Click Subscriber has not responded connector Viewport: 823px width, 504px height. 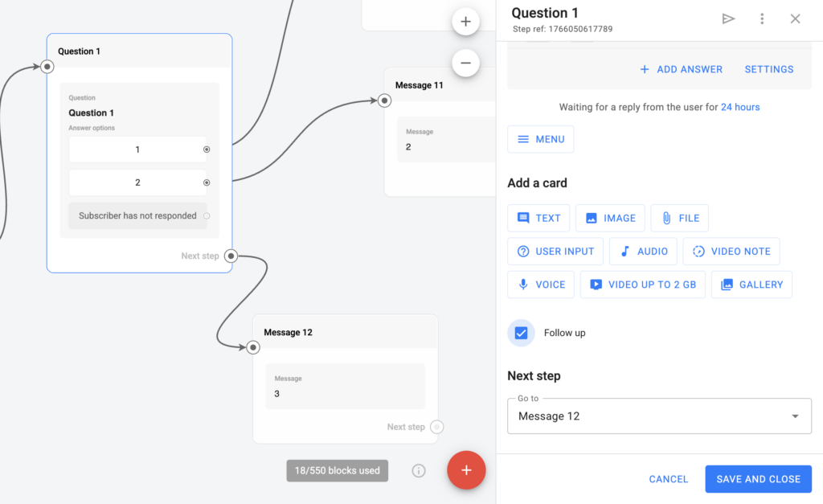click(207, 215)
